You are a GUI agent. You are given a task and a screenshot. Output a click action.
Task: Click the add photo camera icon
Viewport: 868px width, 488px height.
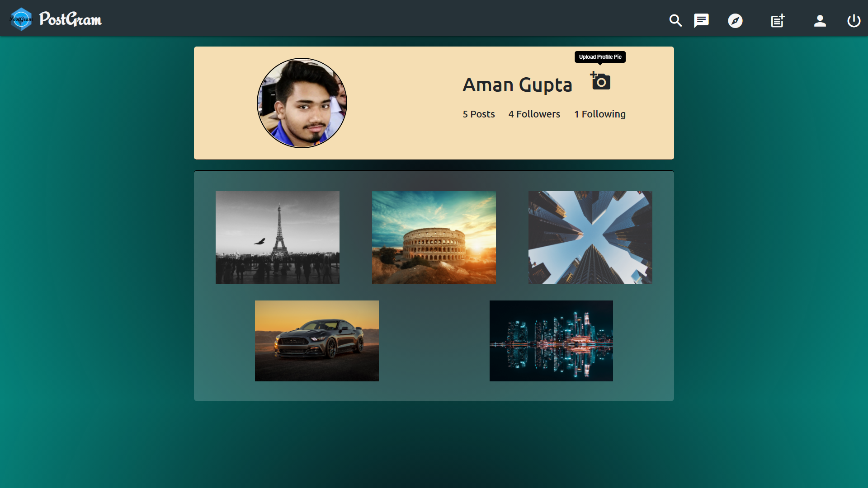pos(600,81)
